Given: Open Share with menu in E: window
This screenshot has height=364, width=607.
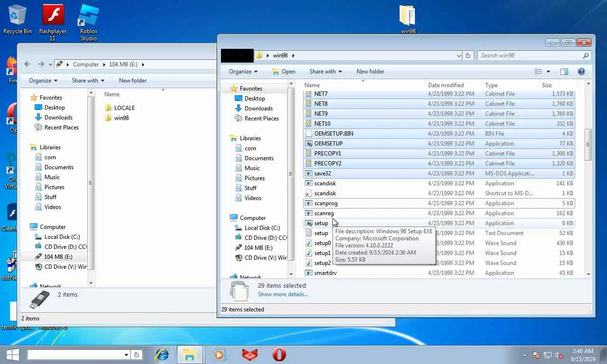Looking at the screenshot, I should (88, 81).
